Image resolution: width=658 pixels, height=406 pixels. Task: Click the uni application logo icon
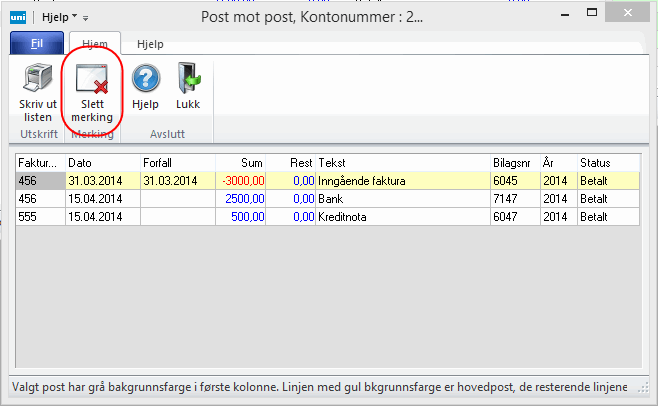pyautogui.click(x=17, y=17)
